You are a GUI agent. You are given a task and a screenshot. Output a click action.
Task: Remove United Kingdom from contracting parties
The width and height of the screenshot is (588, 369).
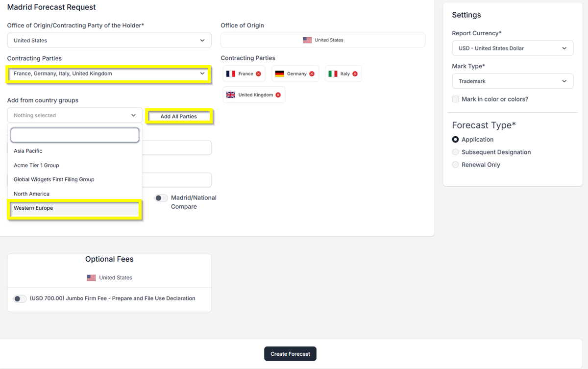278,95
